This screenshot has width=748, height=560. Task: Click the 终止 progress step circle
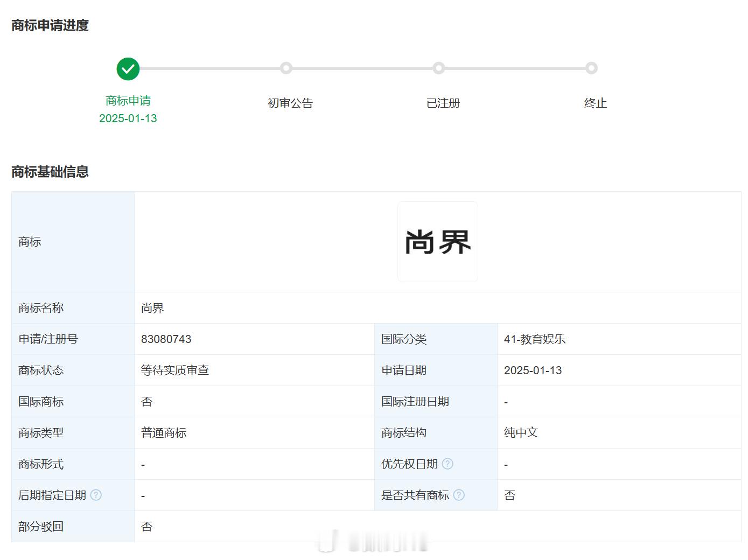(591, 68)
